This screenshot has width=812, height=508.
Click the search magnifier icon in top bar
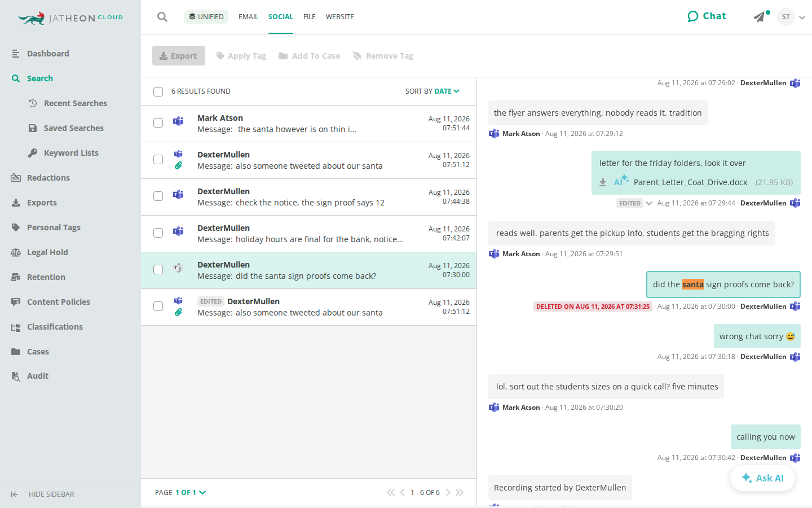click(x=162, y=17)
